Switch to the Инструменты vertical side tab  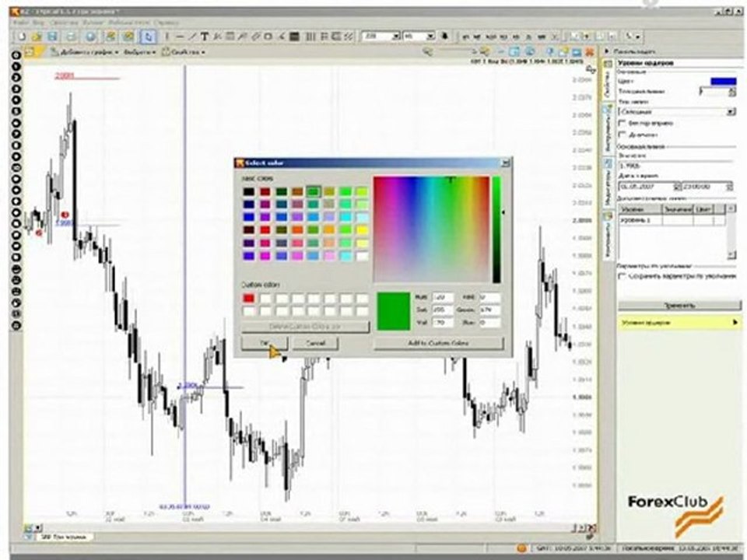608,131
